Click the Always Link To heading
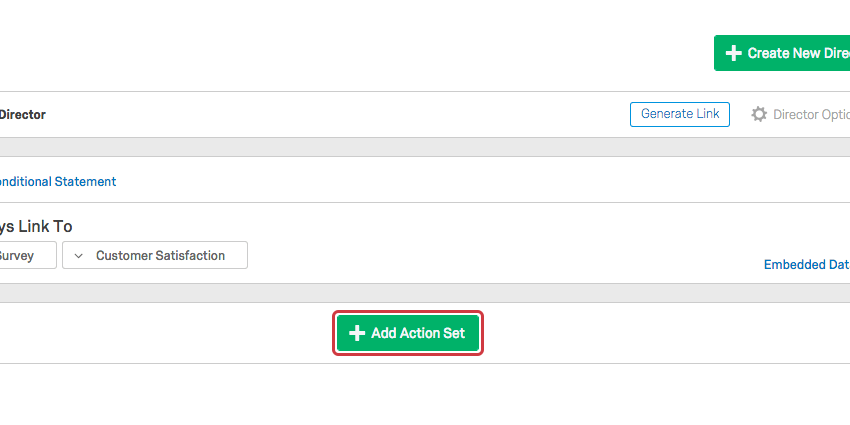850x425 pixels. pyautogui.click(x=37, y=227)
